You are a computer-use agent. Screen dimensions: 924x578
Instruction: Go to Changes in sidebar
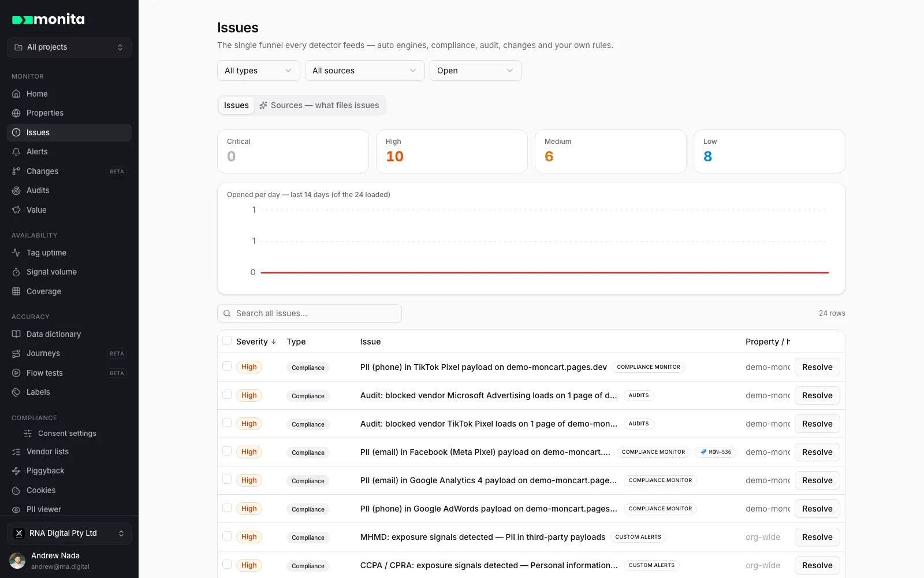(x=69, y=171)
